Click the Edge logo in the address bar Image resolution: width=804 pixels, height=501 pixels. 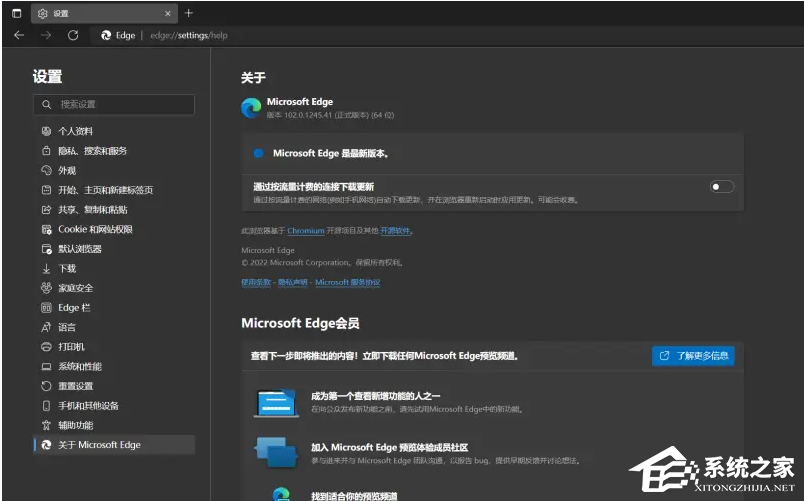tap(106, 35)
